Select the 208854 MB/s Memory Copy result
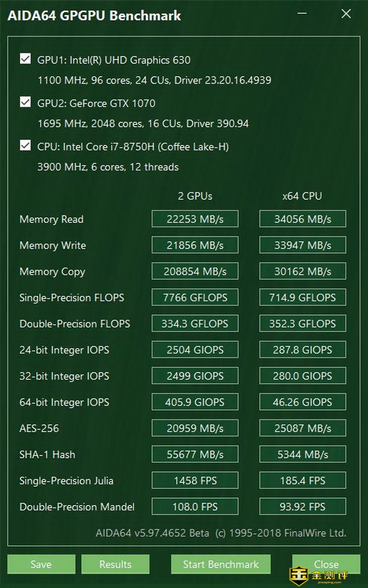This screenshot has width=368, height=588. 195,272
